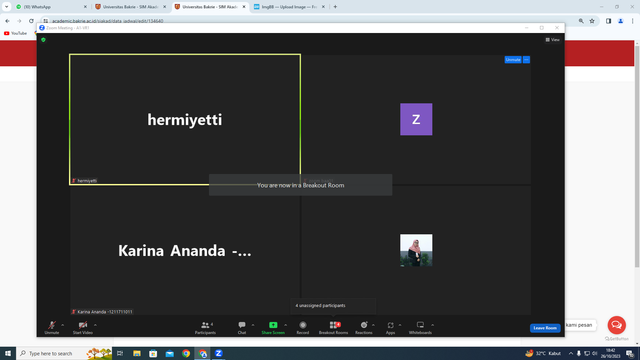
Task: Close the WhatsApp tab
Action: click(x=85, y=7)
